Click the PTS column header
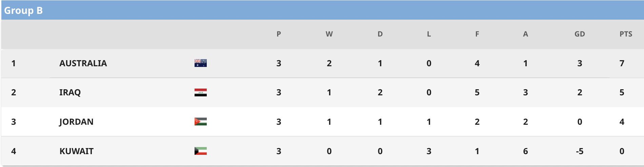Viewport: 644px width, 167px height. [626, 34]
